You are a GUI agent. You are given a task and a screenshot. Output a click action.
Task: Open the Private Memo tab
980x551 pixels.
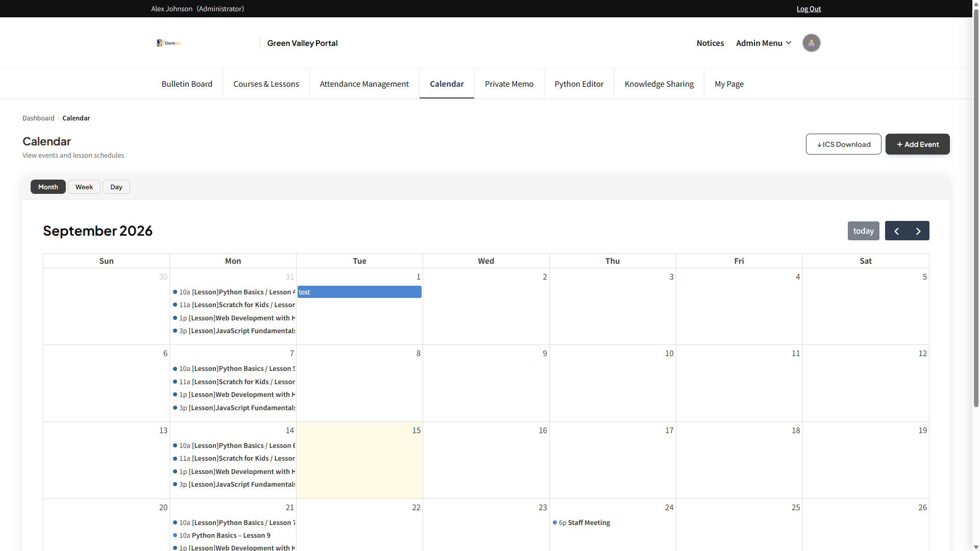[x=509, y=84]
